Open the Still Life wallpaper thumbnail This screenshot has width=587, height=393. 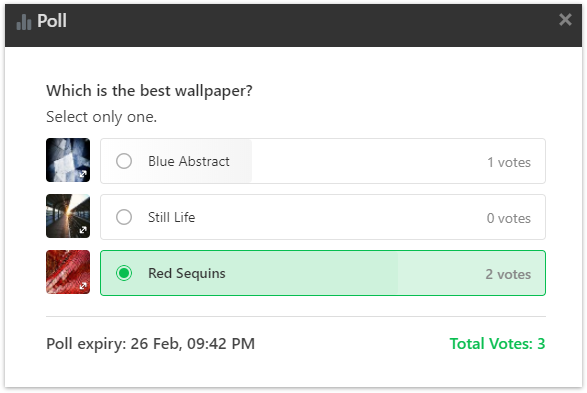click(68, 216)
